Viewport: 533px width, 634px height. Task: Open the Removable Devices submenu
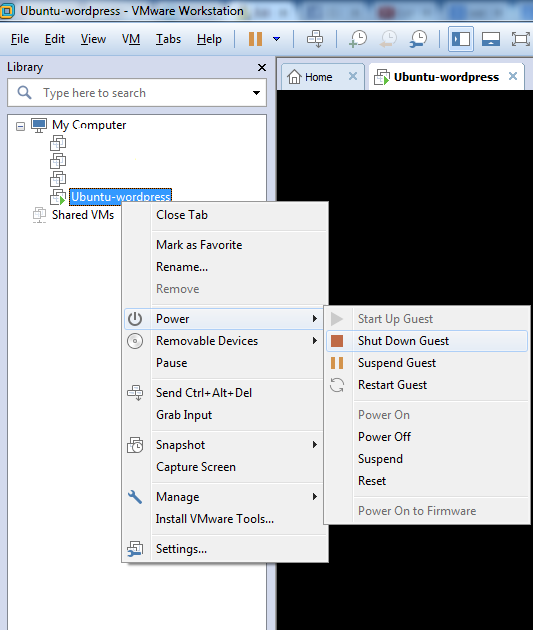[224, 341]
